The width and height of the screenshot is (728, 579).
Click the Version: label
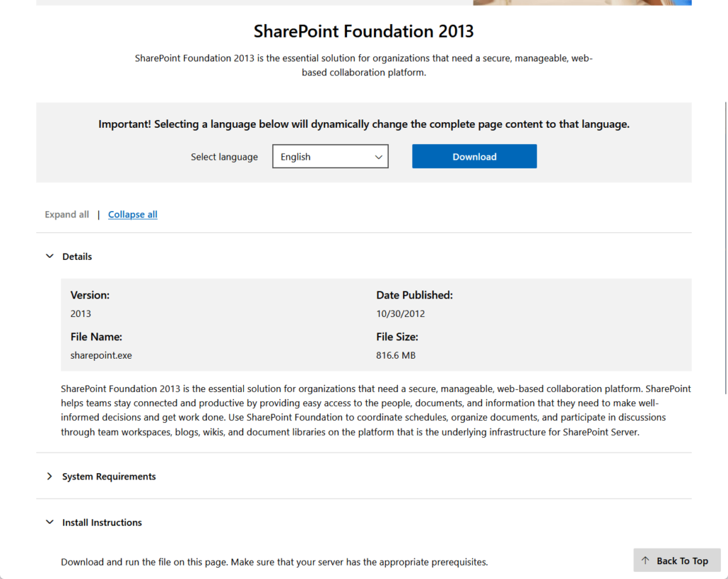point(90,295)
